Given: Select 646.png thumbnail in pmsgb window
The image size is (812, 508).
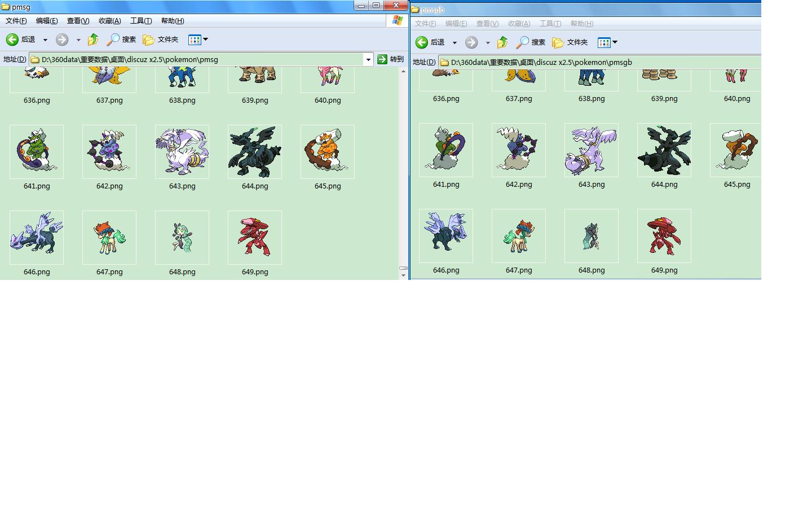Looking at the screenshot, I should 446,236.
